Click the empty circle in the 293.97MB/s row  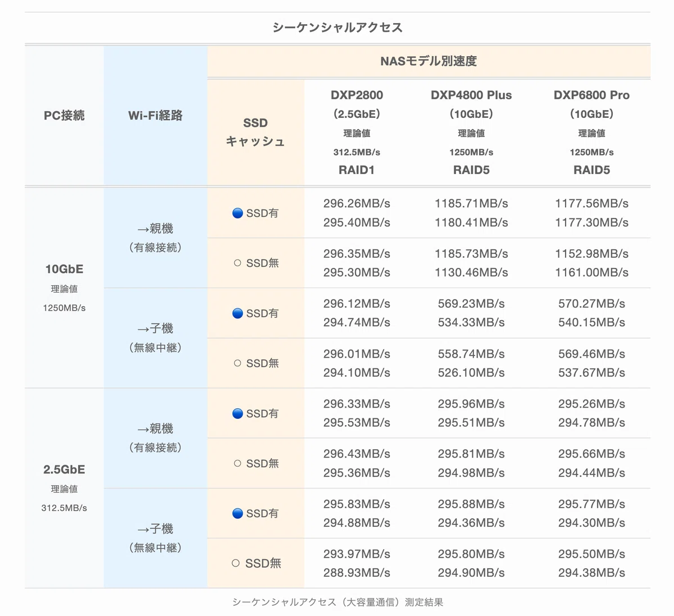pyautogui.click(x=236, y=563)
